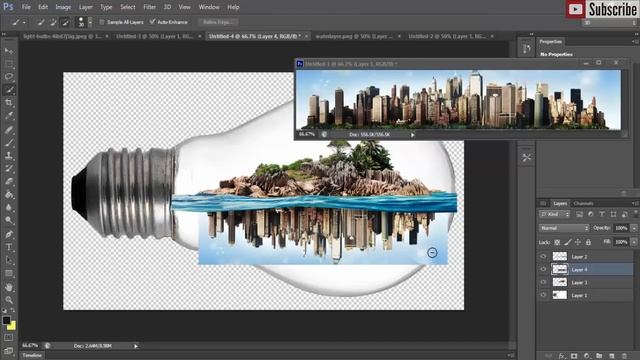Viewport: 640px width, 360px height.
Task: Toggle Sample All Layers checkbox
Action: pos(102,22)
